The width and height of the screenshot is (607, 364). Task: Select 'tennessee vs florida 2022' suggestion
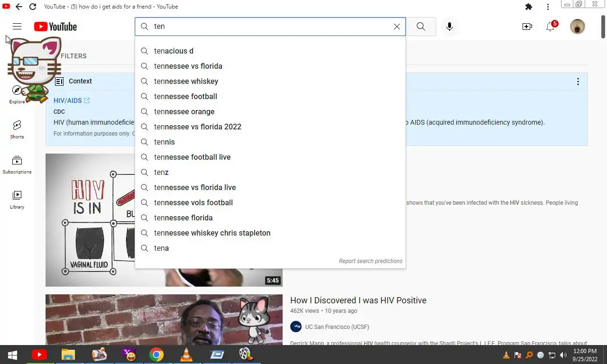[270, 127]
